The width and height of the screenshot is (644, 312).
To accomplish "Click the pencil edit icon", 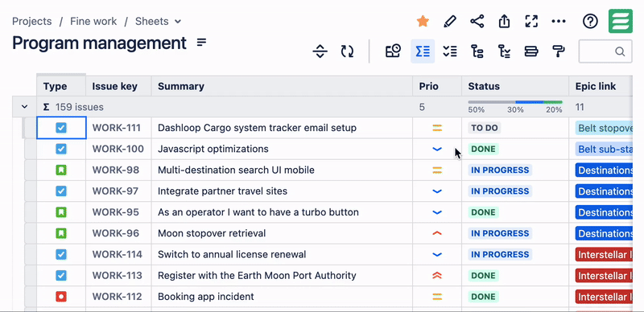I will [450, 22].
